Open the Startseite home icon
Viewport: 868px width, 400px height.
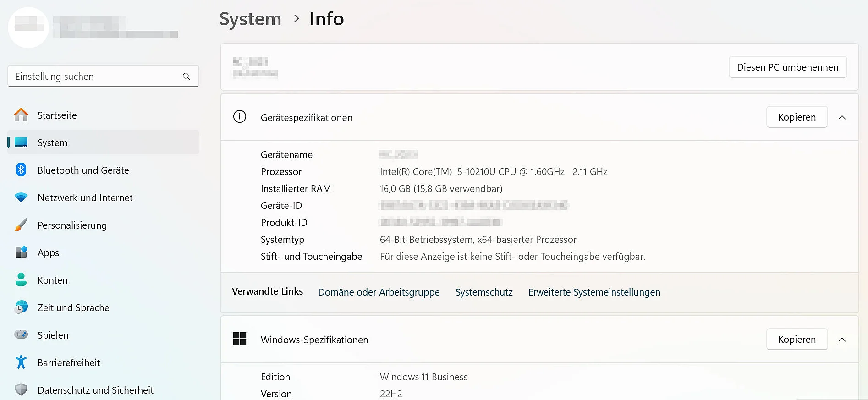21,115
